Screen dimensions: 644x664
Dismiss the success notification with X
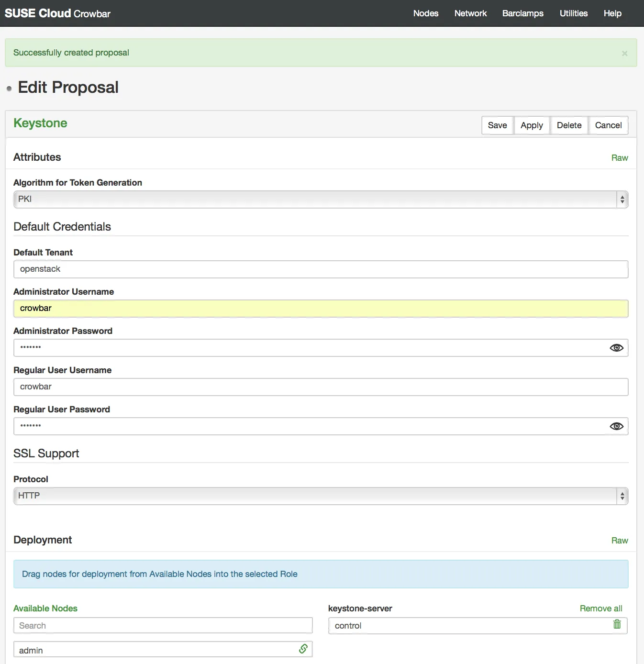pos(624,54)
